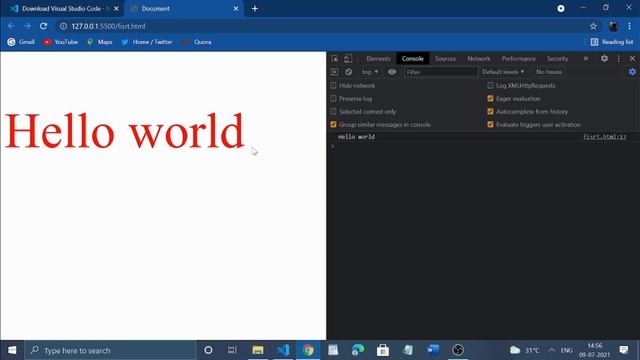Switch to Download Visual Studio Code tab
The width and height of the screenshot is (640, 360).
click(x=63, y=9)
